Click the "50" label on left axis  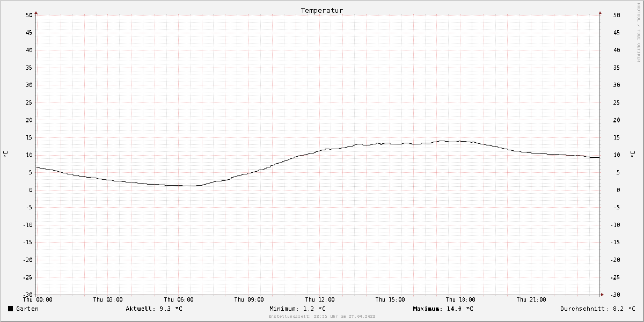(x=29, y=15)
